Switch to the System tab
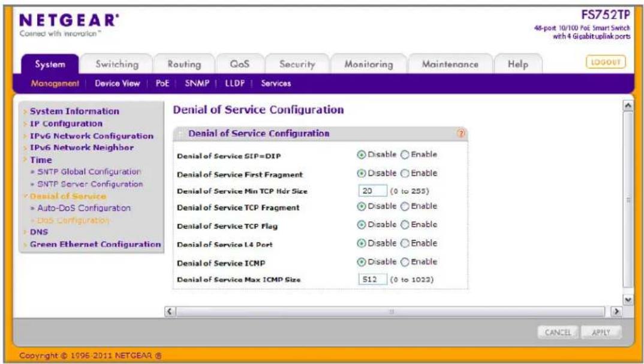 tap(50, 65)
